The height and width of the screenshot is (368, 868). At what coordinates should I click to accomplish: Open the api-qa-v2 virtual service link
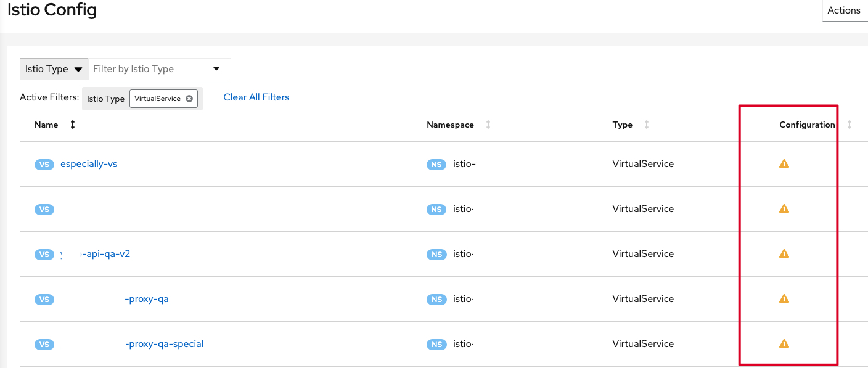point(105,254)
